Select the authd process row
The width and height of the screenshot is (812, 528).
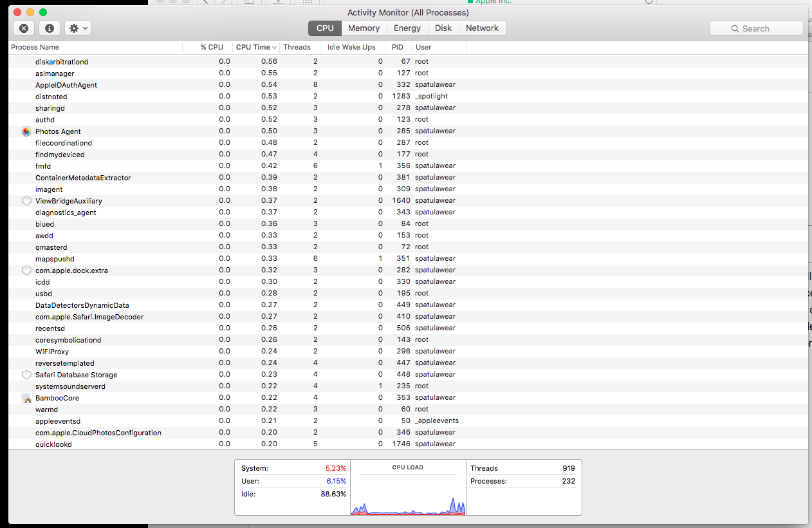[x=408, y=120]
